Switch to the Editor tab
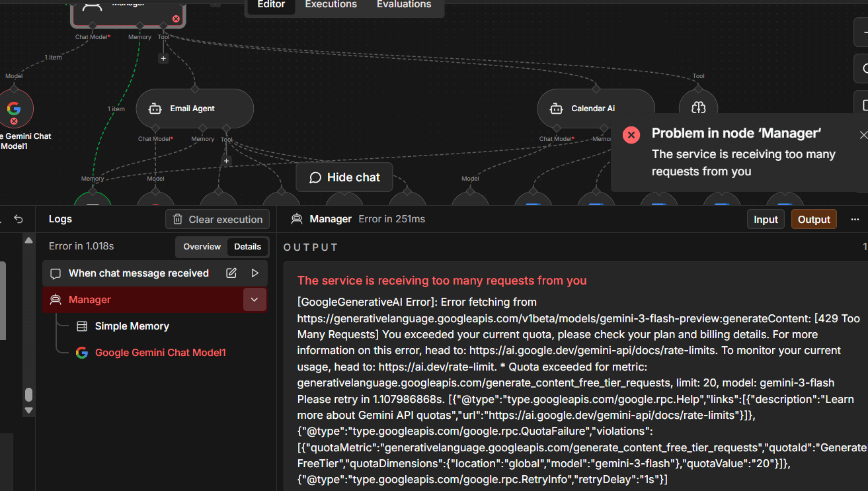Screen dimensions: 868x491 coord(271,5)
